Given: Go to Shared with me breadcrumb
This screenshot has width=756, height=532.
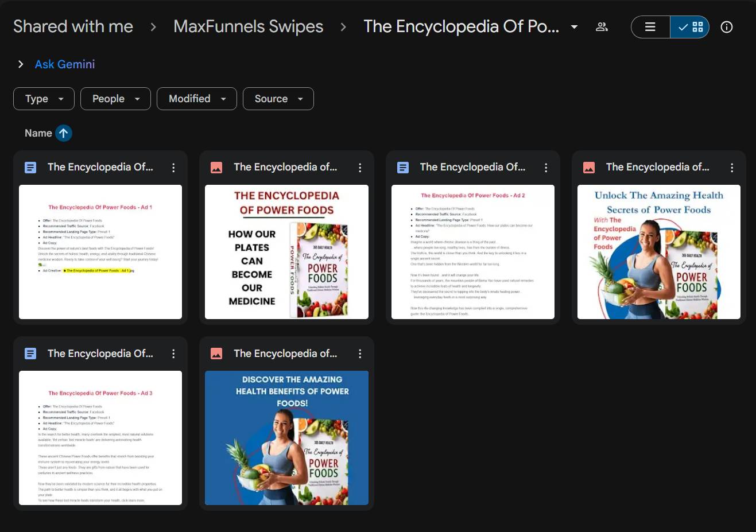Looking at the screenshot, I should tap(73, 26).
